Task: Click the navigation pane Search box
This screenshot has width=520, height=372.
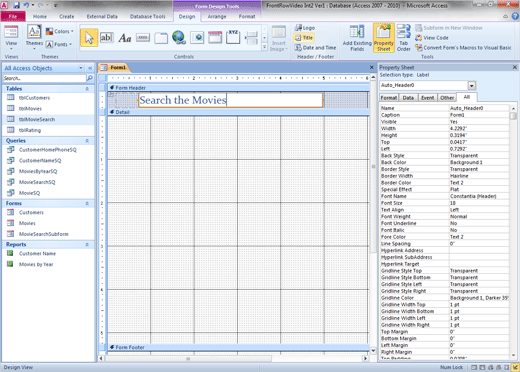Action: pyautogui.click(x=44, y=78)
